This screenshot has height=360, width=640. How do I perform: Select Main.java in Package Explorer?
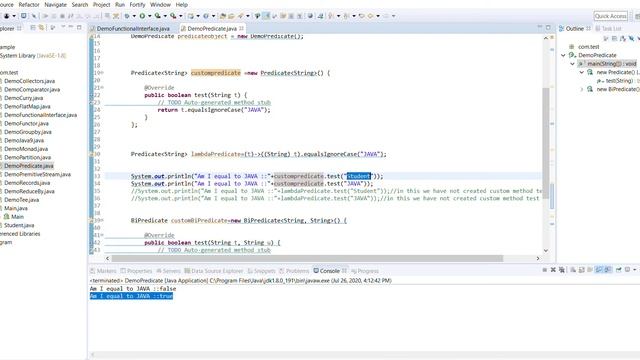[16, 208]
